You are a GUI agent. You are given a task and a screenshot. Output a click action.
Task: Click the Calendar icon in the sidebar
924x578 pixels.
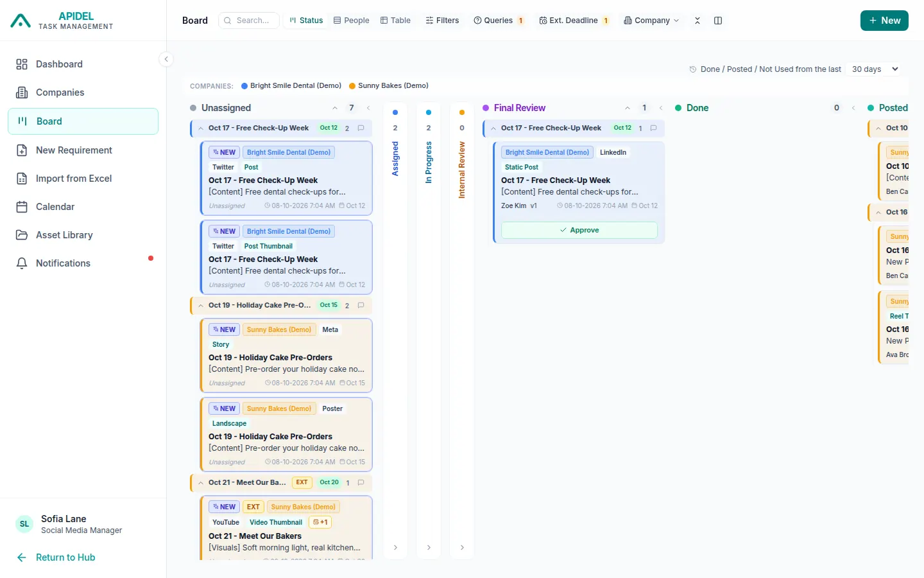[22, 207]
